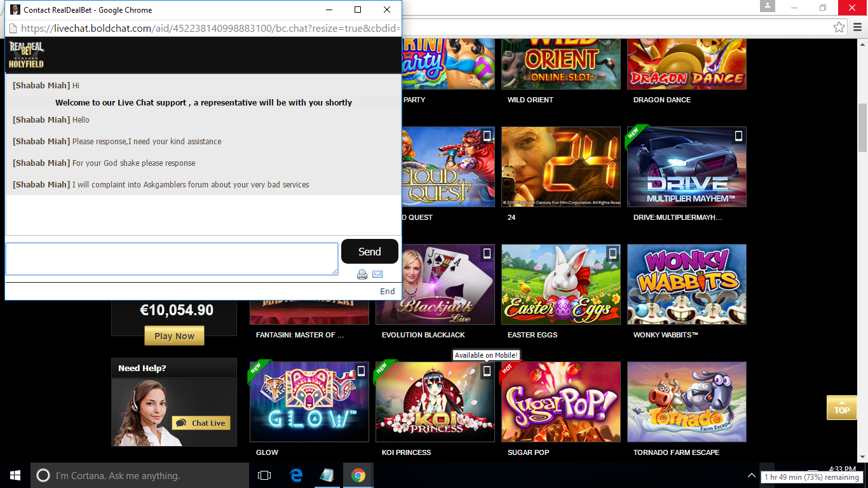Bookmark this page with the star icon
Screen dimensions: 868x488
[x=839, y=27]
